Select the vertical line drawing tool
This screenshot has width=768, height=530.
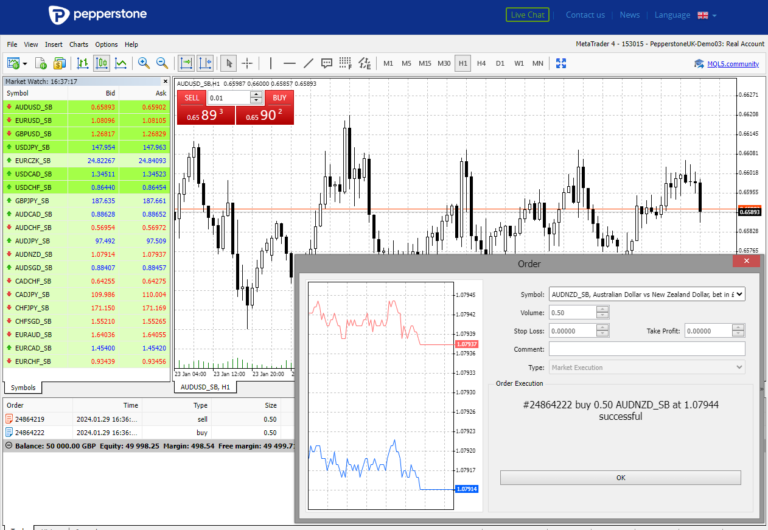tap(270, 63)
